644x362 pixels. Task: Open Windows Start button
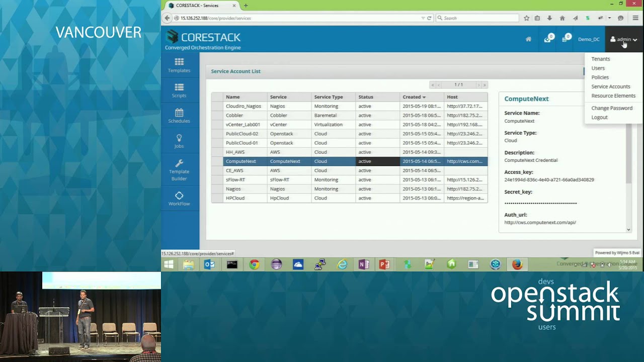click(x=169, y=264)
